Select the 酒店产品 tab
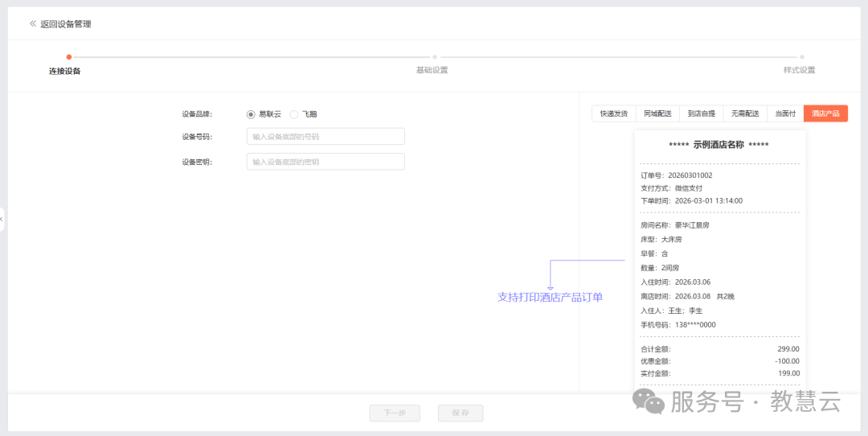 (x=825, y=113)
